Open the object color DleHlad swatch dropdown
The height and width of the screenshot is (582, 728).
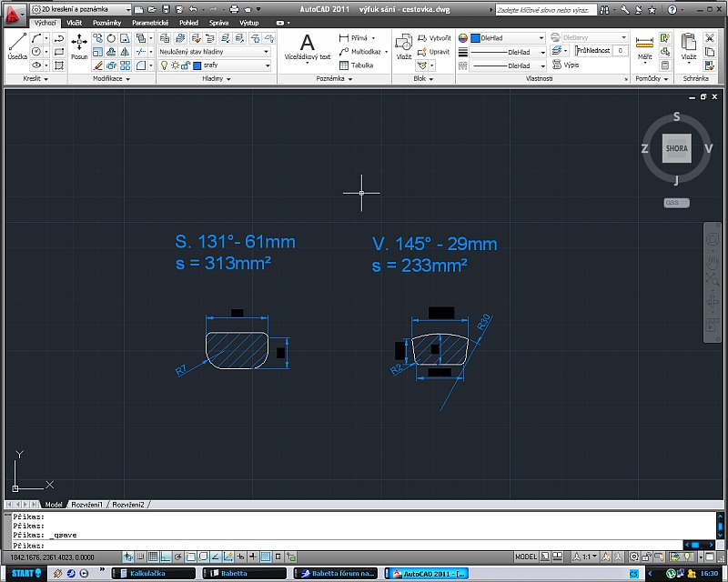pyautogui.click(x=508, y=38)
